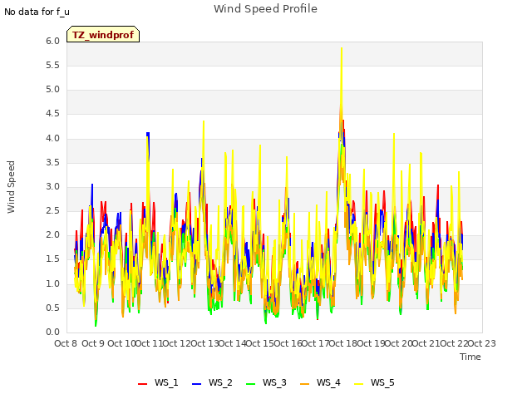This screenshot has width=532, height=399.
Task: Click the TZ_windprof annotation label
Action: coord(103,35)
